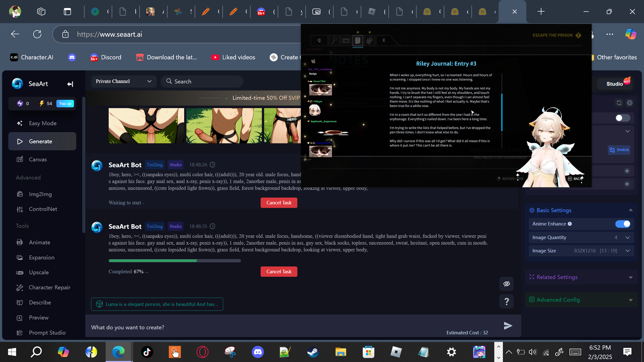
Task: Expand the Advanced Config section
Action: tap(581, 300)
